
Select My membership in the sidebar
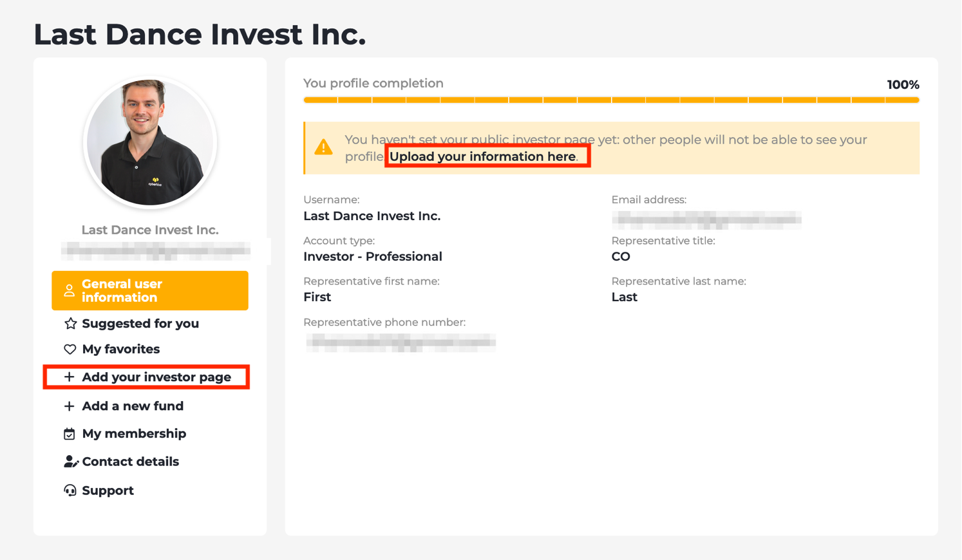pos(133,434)
